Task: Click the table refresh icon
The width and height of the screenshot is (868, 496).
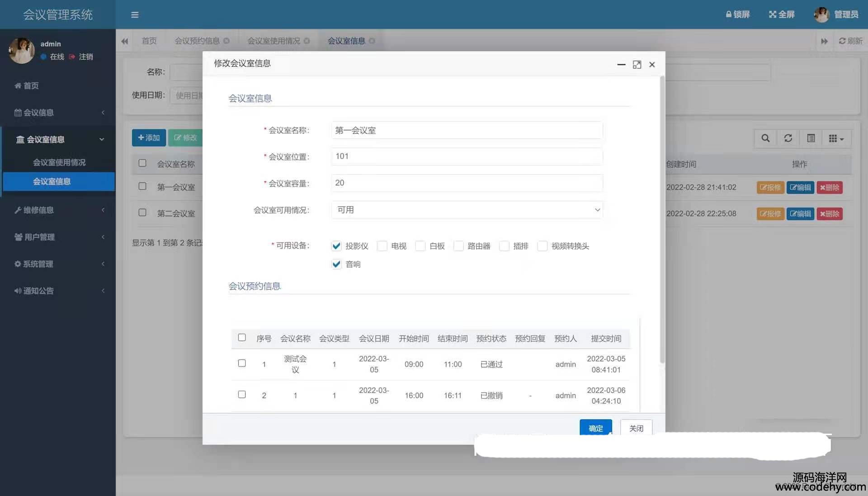Action: (788, 138)
